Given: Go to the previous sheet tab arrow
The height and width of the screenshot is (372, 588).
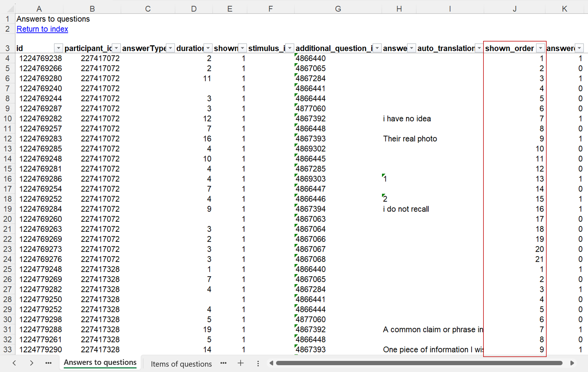Looking at the screenshot, I should 14,363.
